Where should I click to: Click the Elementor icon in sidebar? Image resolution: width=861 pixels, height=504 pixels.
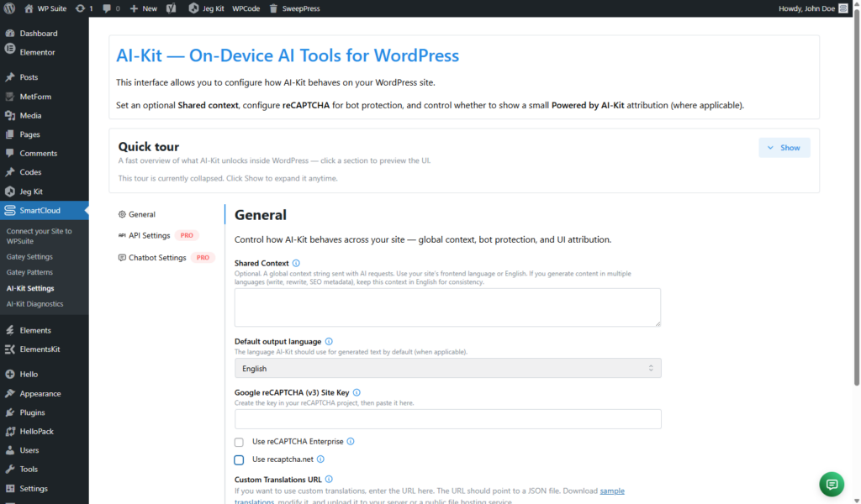tap(10, 49)
